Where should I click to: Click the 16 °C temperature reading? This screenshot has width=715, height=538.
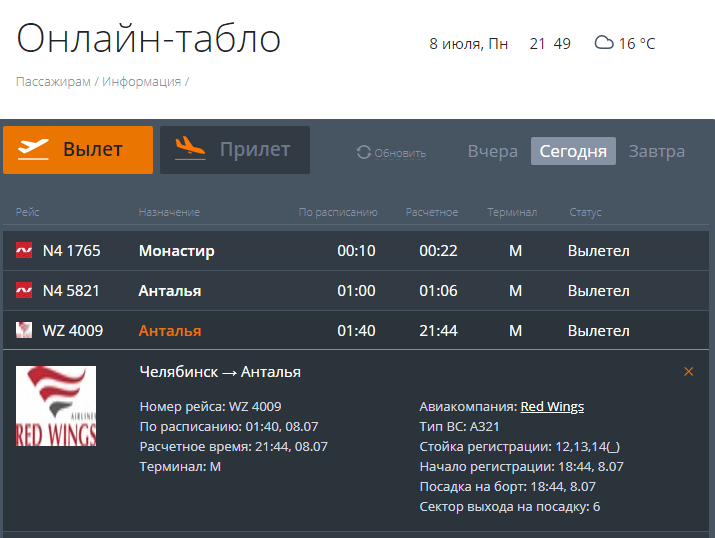coord(637,44)
